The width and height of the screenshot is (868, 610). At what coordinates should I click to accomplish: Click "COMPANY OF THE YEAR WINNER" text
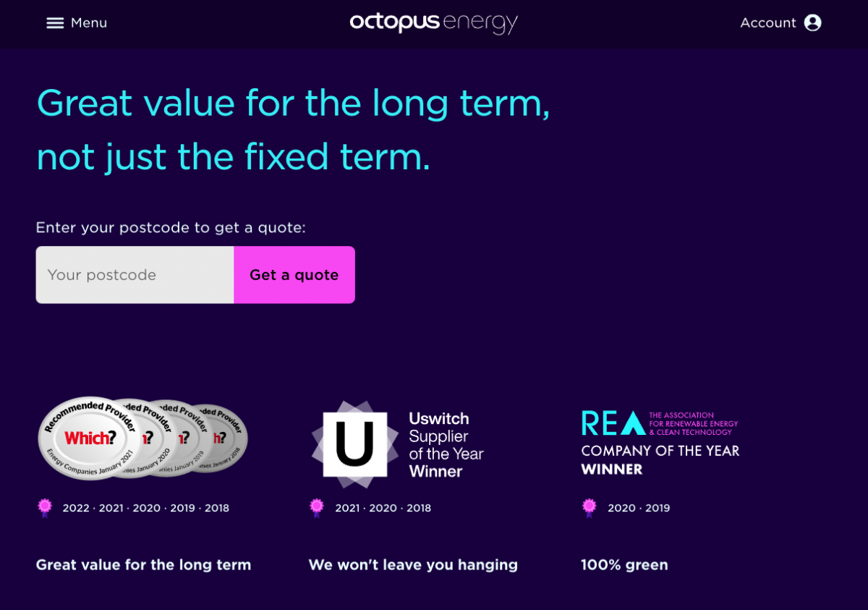pos(660,459)
